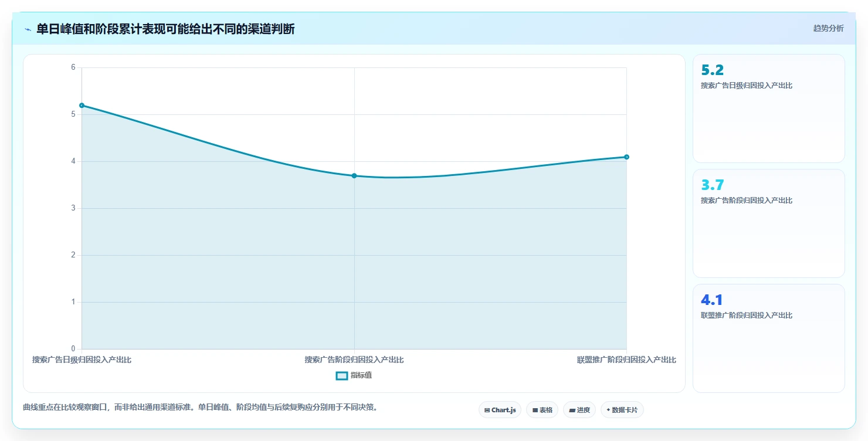Viewport: 868px width, 441px height.
Task: Select the 3.7 搜索广告阶段归因投入产出比 card
Action: coord(768,223)
